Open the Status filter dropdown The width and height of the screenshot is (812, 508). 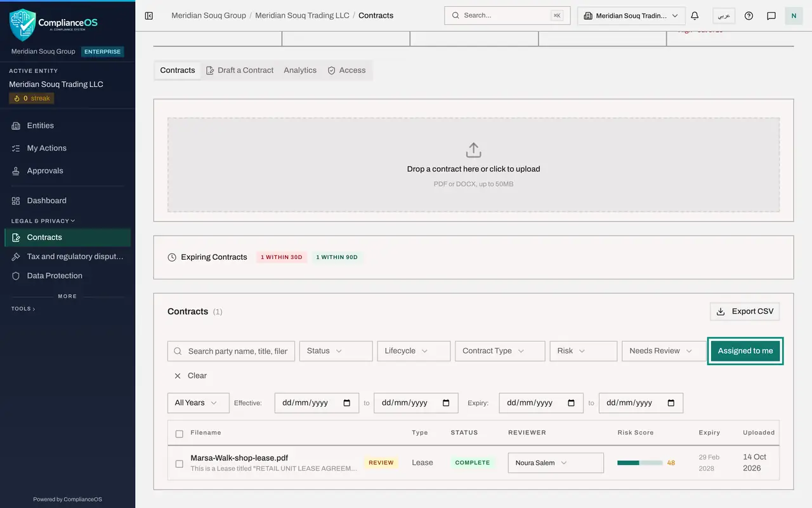tap(336, 351)
